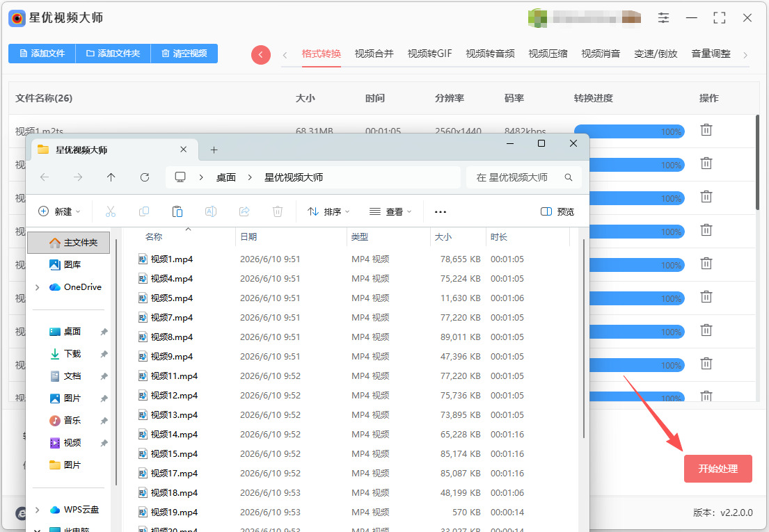
Task: Click the app logo of 星优视频大师
Action: coord(17,19)
